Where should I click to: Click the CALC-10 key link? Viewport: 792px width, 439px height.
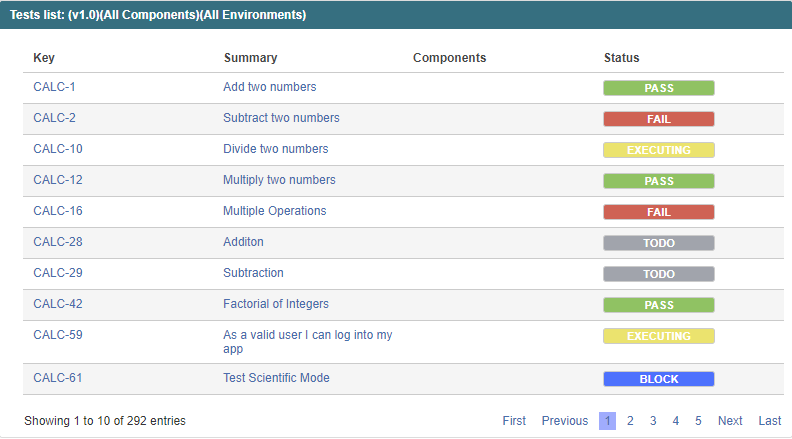tap(58, 149)
